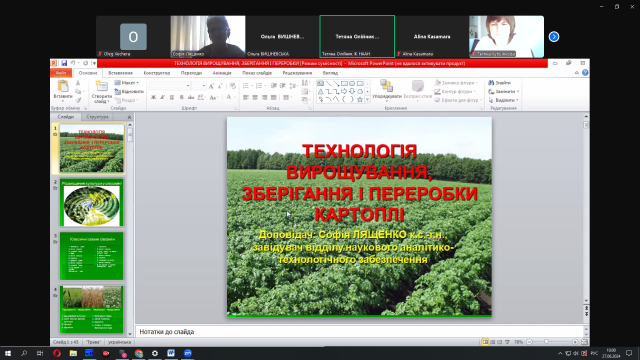Open the Aa change case dropdown
640x360 pixels.
click(x=213, y=98)
